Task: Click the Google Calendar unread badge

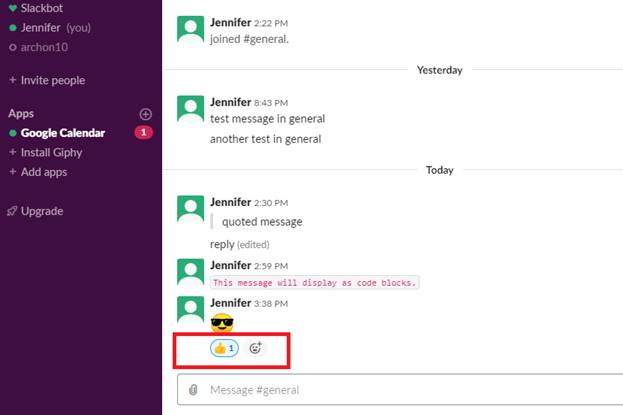Action: pos(143,132)
